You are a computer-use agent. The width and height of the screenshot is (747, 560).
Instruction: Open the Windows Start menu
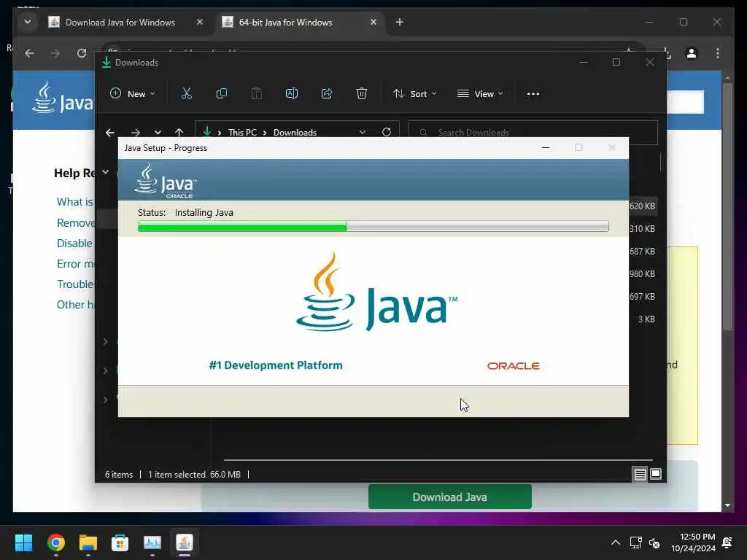point(24,542)
